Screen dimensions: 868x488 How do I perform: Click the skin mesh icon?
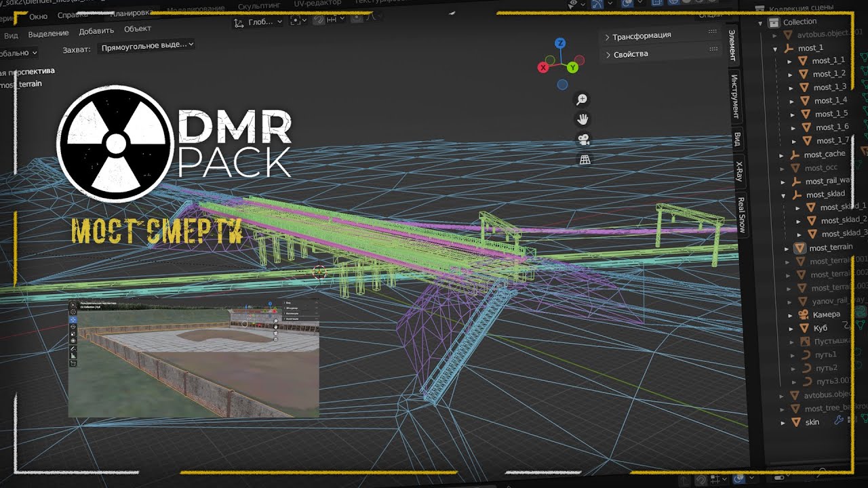pyautogui.click(x=795, y=422)
